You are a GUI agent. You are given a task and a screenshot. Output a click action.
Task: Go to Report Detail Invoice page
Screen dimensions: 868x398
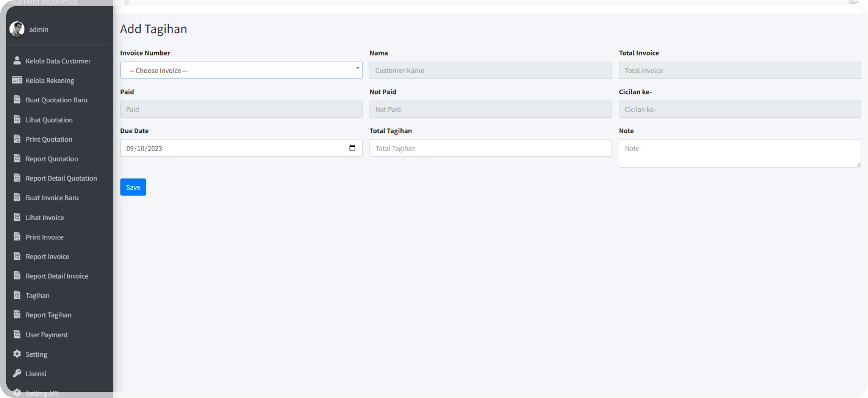click(x=57, y=276)
